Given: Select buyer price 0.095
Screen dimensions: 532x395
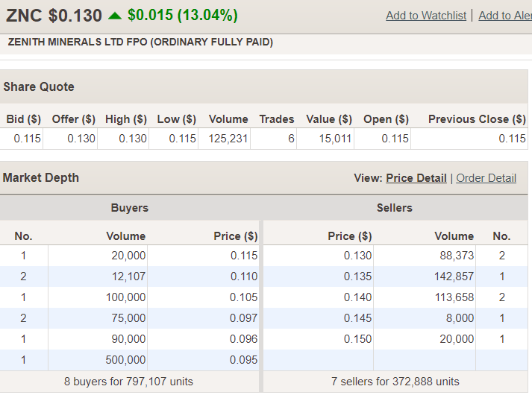Looking at the screenshot, I should click(243, 360).
